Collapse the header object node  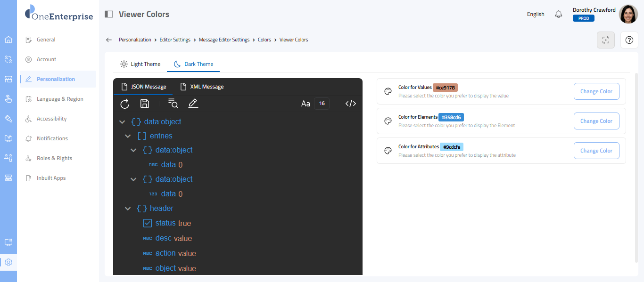click(x=128, y=209)
